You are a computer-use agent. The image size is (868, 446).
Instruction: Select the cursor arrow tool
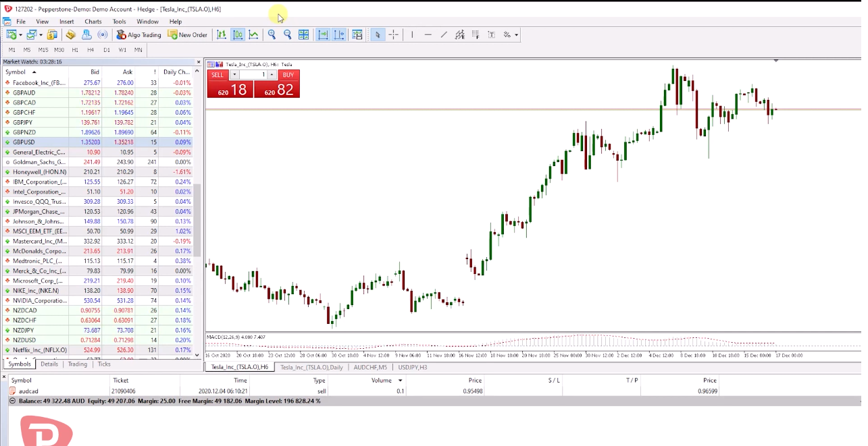pyautogui.click(x=378, y=34)
